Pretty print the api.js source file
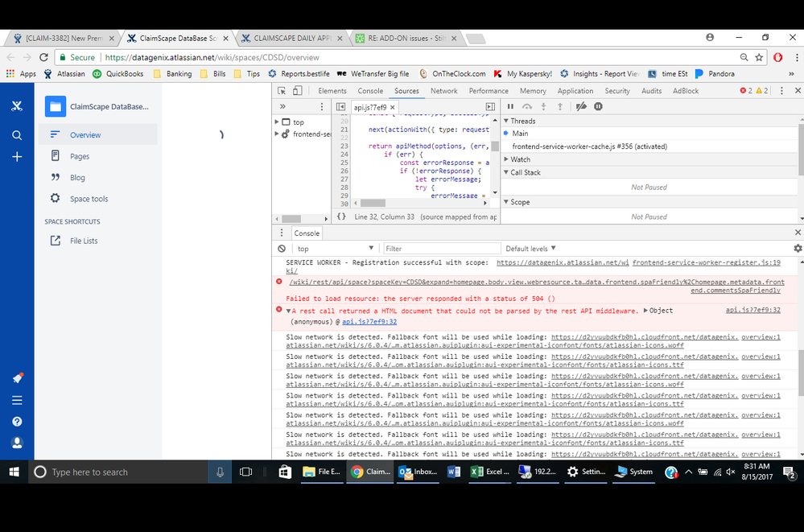 pos(341,217)
